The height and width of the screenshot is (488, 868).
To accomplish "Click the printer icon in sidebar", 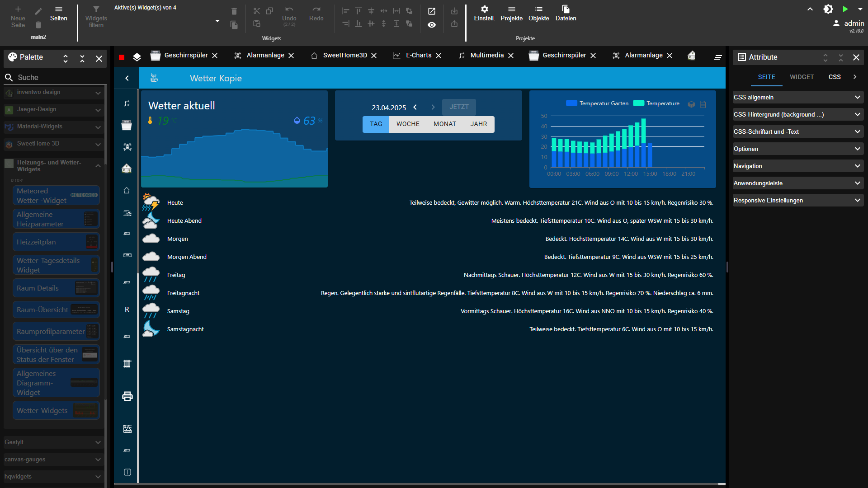I will (x=127, y=396).
